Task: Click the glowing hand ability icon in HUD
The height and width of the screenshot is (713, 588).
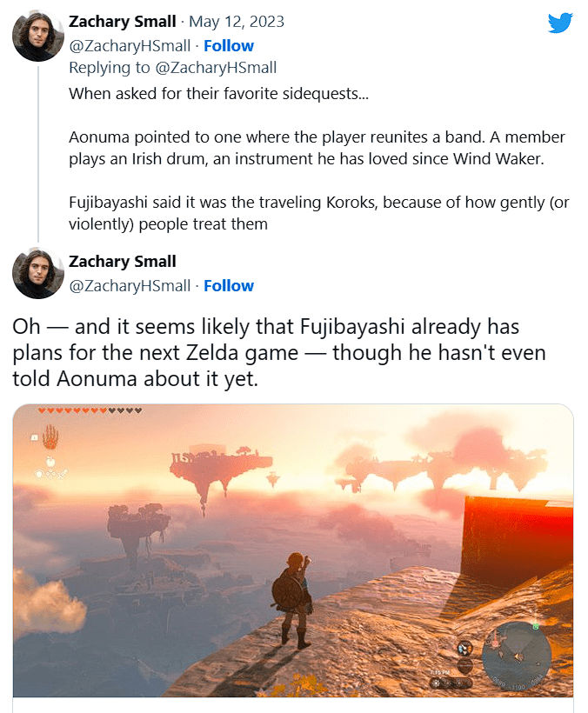Action: (51, 435)
